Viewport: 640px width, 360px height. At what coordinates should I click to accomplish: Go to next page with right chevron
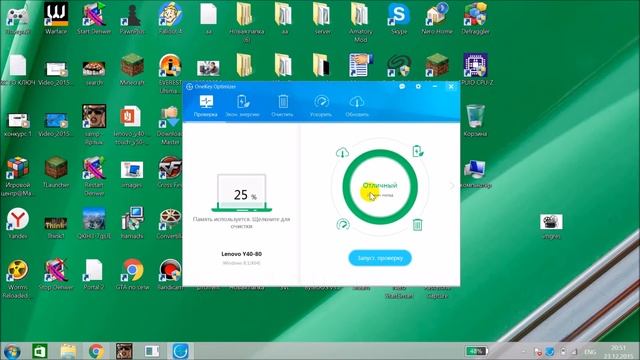[451, 186]
